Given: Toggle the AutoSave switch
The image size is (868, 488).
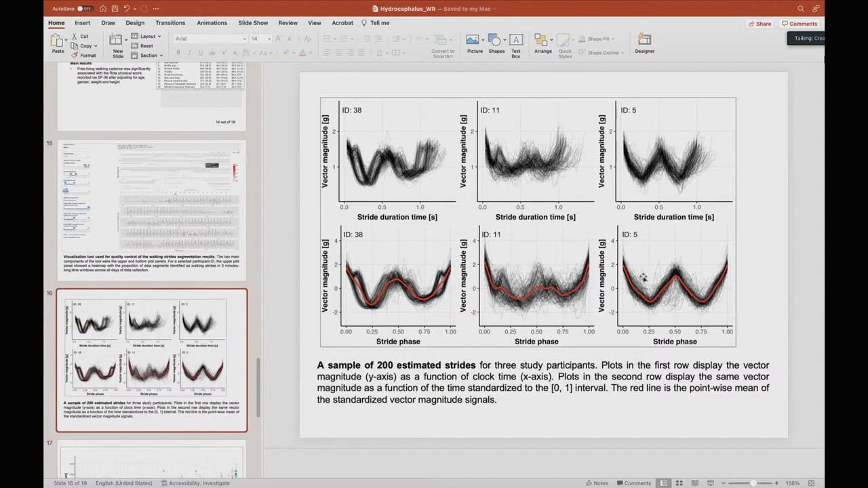Looking at the screenshot, I should tap(84, 9).
